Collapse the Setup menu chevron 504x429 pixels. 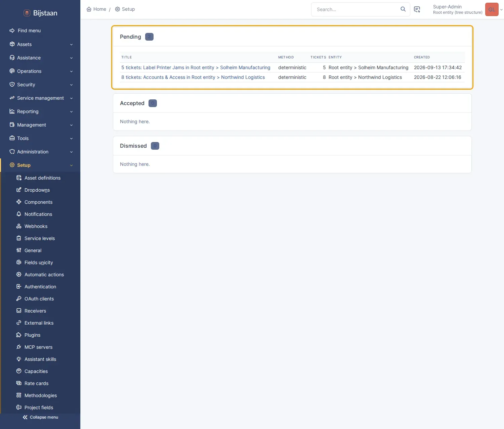point(71,165)
